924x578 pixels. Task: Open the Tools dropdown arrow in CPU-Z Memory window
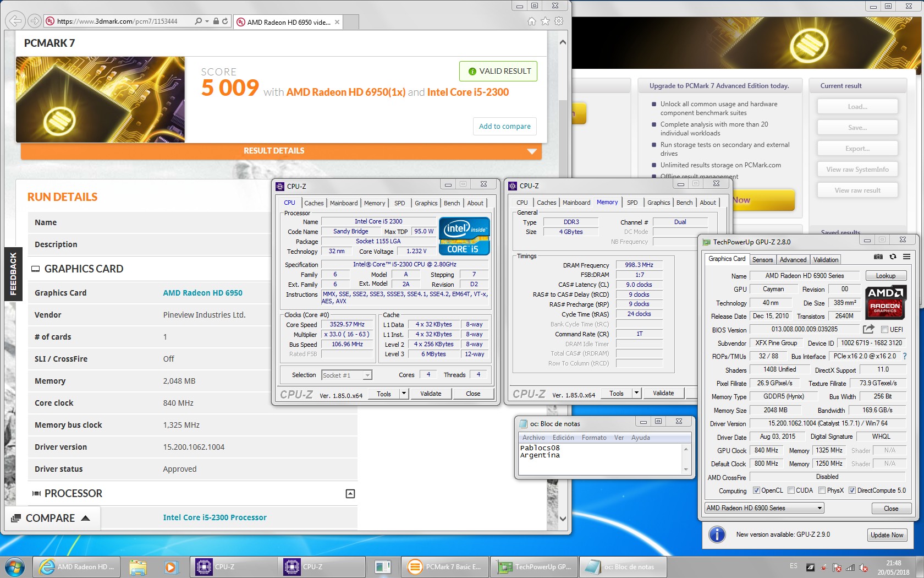coord(636,393)
